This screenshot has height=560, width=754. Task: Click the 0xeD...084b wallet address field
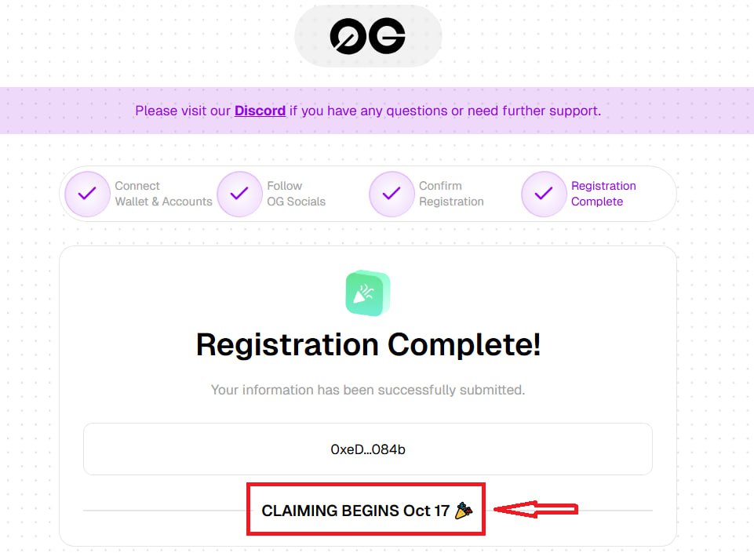coord(368,449)
